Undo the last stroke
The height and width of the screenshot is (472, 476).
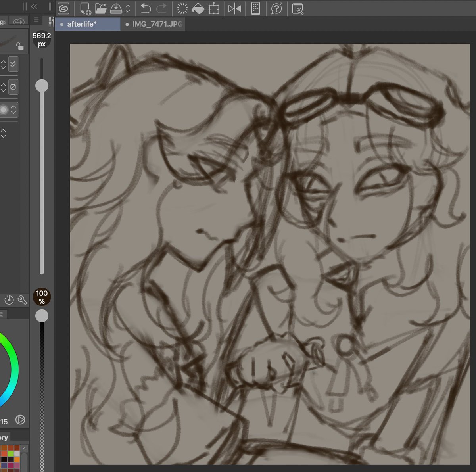click(146, 8)
